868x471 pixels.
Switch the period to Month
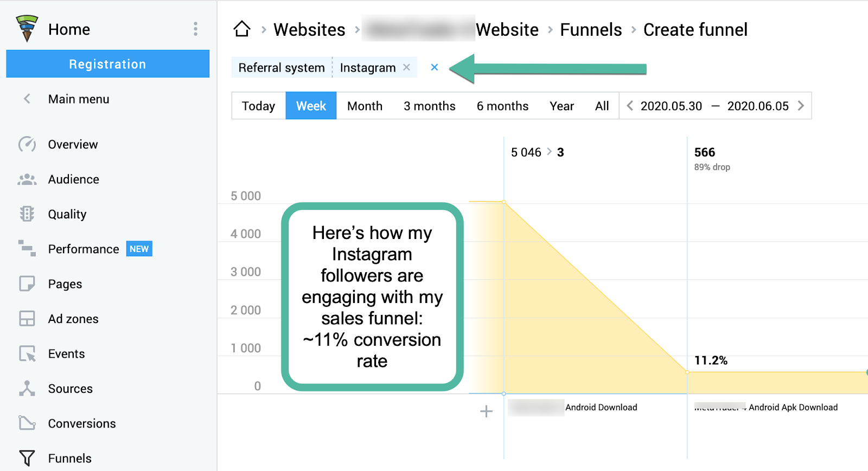[x=365, y=106]
